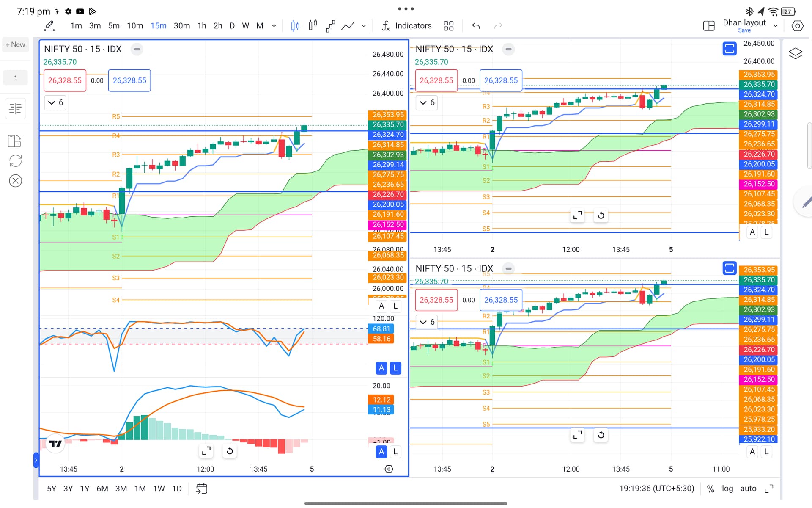Toggle percent scale in bottom bar
Screen dimensions: 812x508
click(710, 489)
